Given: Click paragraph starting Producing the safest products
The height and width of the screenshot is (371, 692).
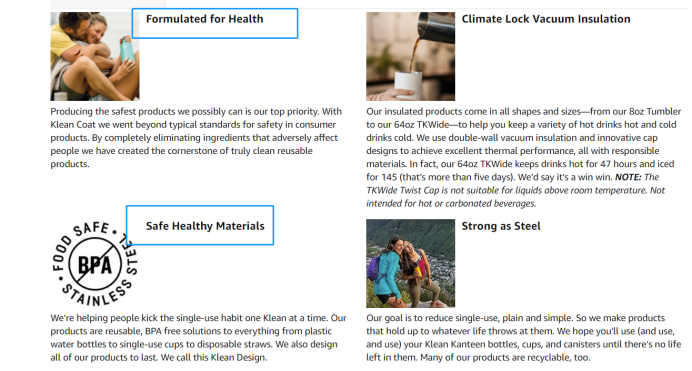Looking at the screenshot, I should click(x=196, y=138).
